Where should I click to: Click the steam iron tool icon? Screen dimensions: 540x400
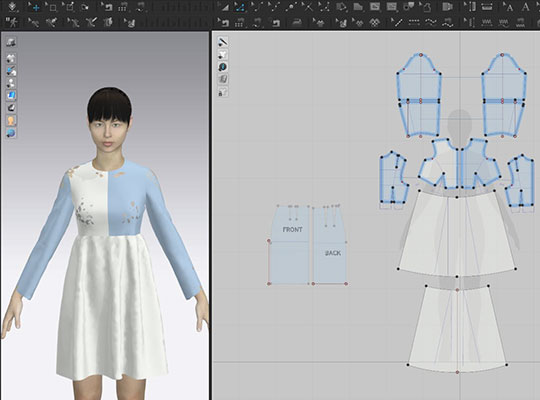[297, 23]
